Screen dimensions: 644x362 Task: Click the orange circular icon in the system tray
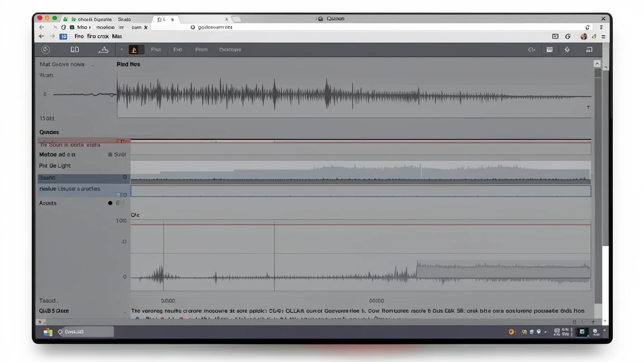511,332
